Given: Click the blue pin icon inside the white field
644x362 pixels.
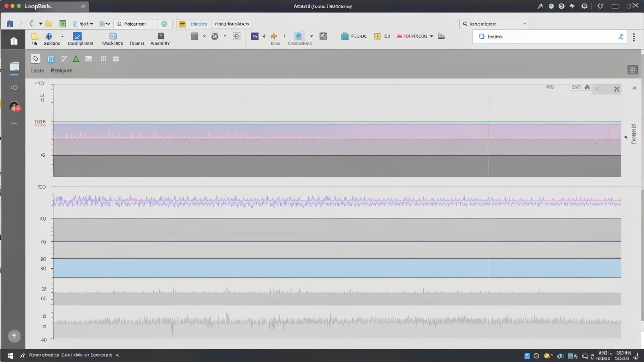Looking at the screenshot, I should [x=621, y=36].
